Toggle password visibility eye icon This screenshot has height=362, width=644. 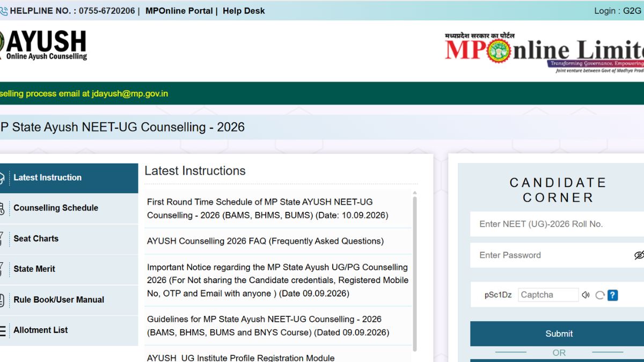click(639, 255)
